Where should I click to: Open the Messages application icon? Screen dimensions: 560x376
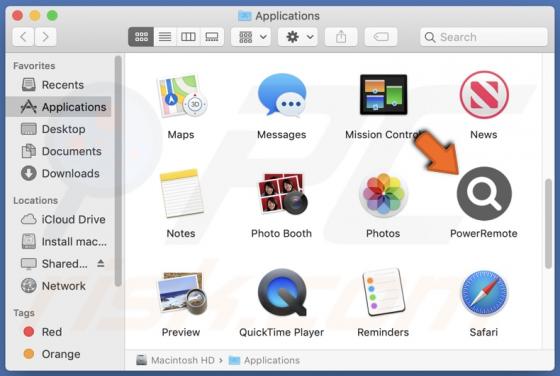pyautogui.click(x=282, y=96)
